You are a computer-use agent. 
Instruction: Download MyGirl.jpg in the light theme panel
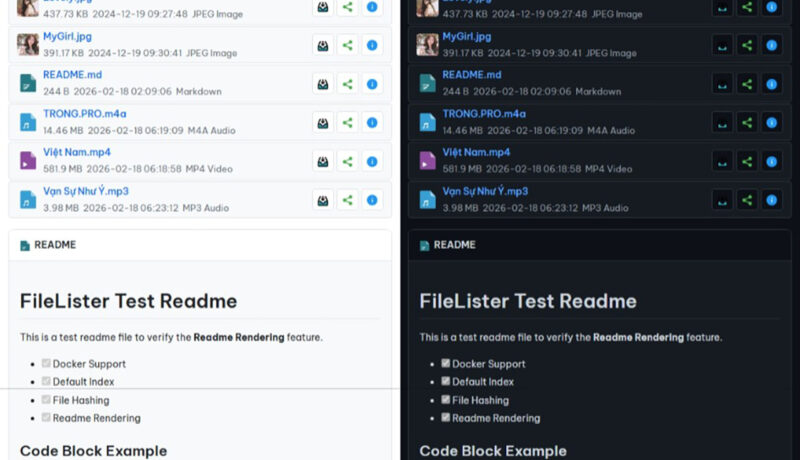322,45
